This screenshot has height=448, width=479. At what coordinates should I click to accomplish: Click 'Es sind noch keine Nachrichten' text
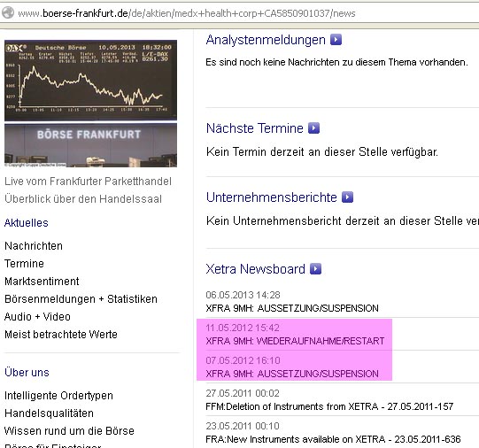pos(336,62)
